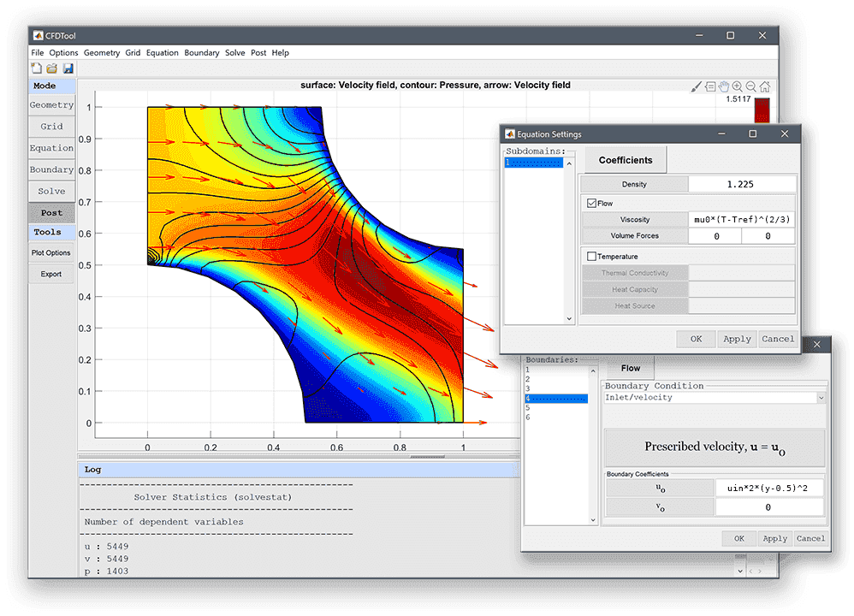Click the Open file folder icon

pyautogui.click(x=51, y=68)
